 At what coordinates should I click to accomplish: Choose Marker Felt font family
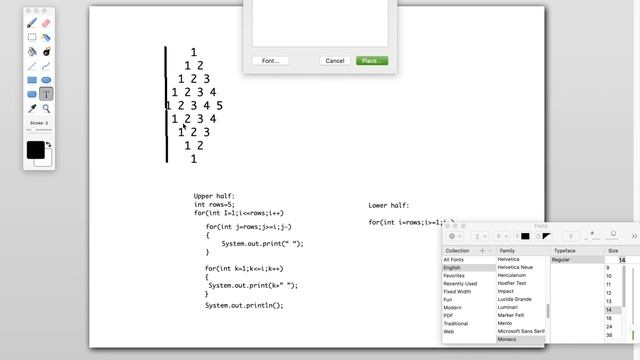521,315
